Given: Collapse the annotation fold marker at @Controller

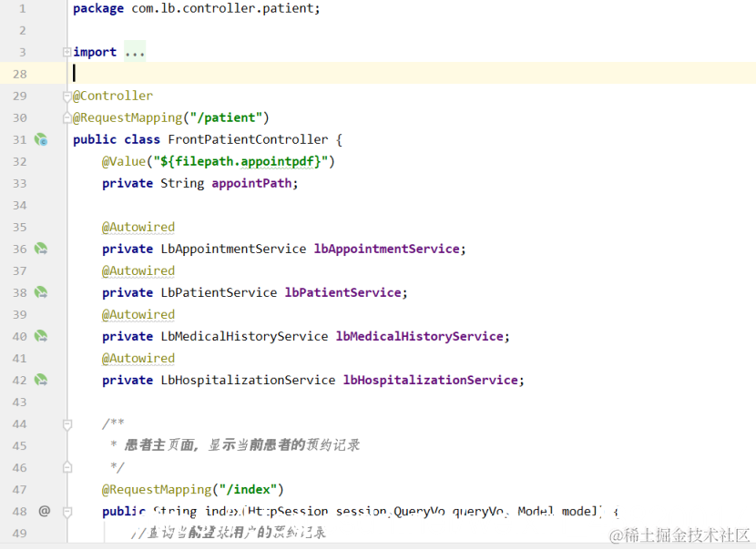Looking at the screenshot, I should [x=67, y=97].
